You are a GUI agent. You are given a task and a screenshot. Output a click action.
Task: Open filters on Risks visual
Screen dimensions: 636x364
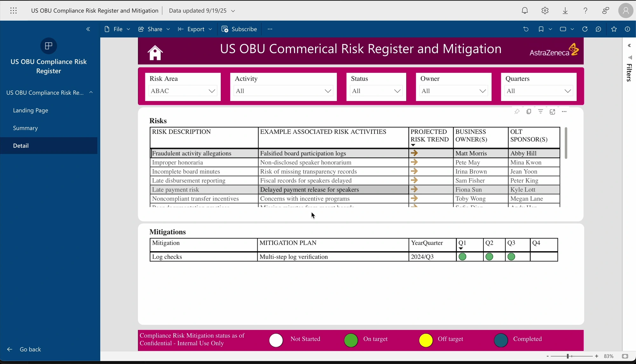pos(540,111)
